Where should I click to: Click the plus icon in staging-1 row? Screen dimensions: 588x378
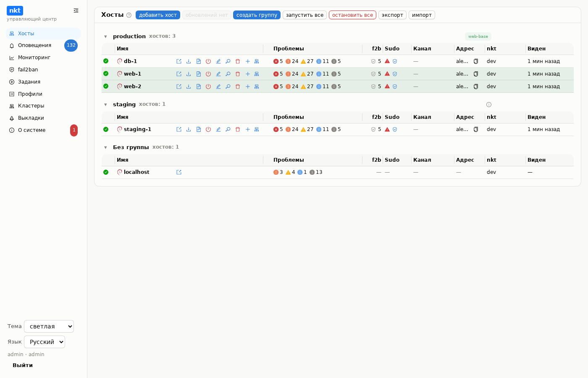click(248, 129)
